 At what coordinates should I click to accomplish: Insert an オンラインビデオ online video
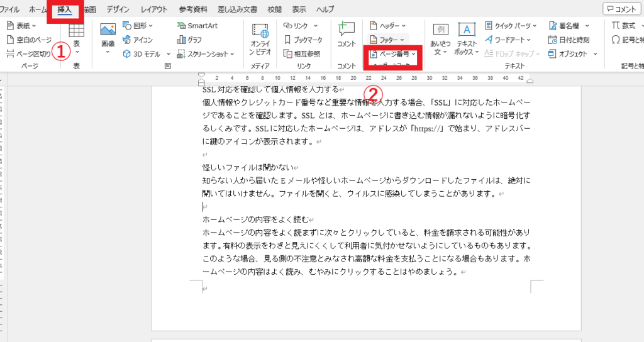pyautogui.click(x=260, y=40)
